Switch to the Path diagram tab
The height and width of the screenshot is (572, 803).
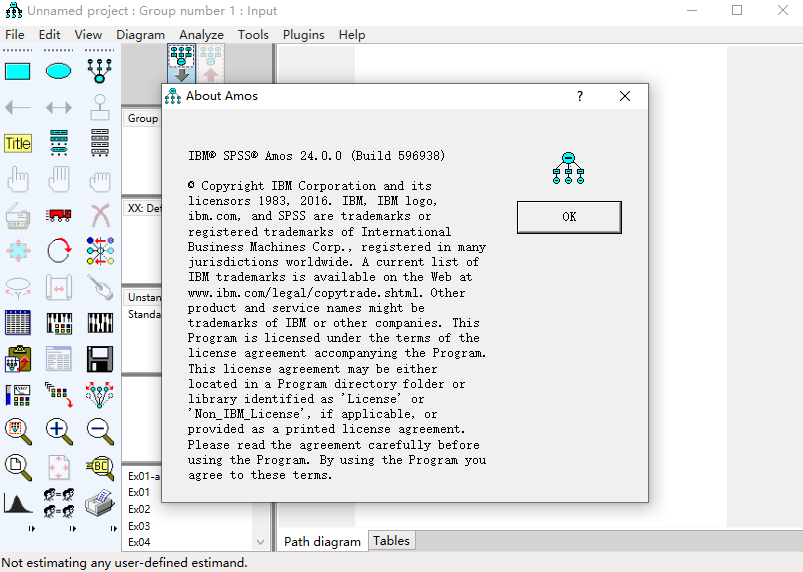322,542
